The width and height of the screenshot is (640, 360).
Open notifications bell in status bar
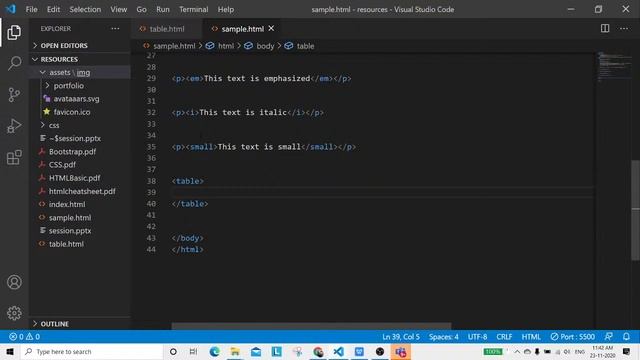click(626, 336)
